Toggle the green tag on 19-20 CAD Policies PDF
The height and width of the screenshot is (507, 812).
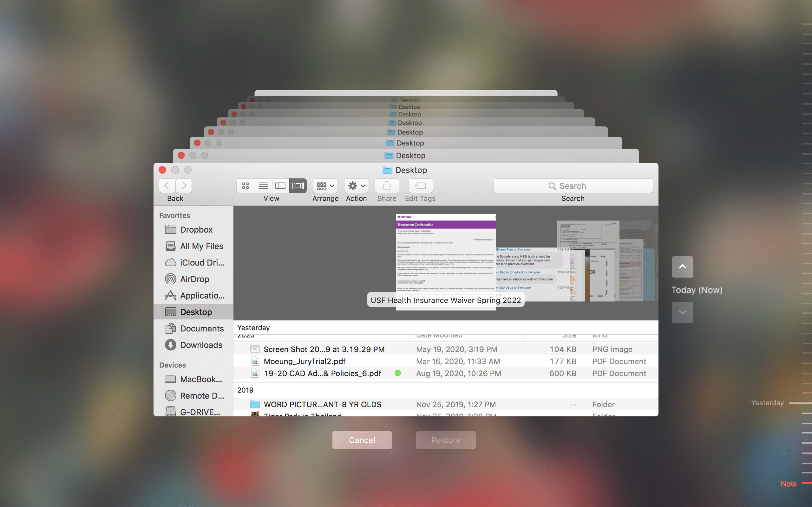coord(398,373)
